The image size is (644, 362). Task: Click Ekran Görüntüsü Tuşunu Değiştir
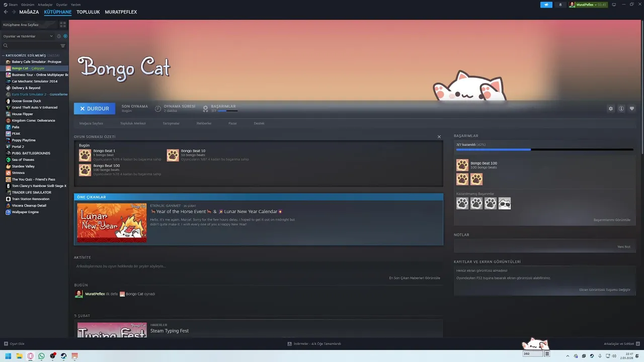605,290
